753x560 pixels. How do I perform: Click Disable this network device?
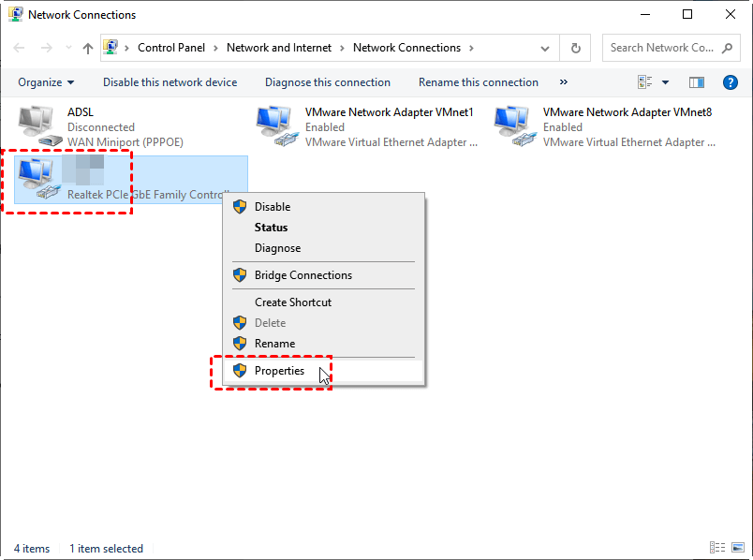170,82
